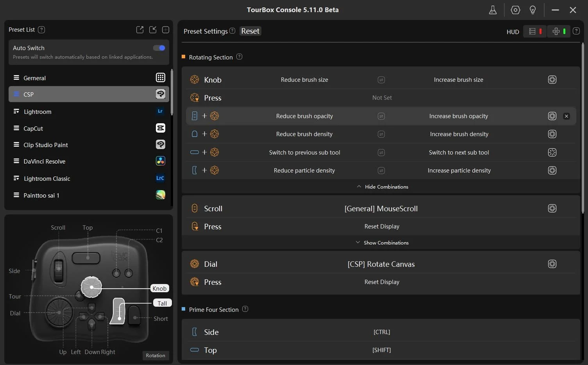Click the import preset icon in Preset List
The image size is (588, 365).
(x=153, y=30)
